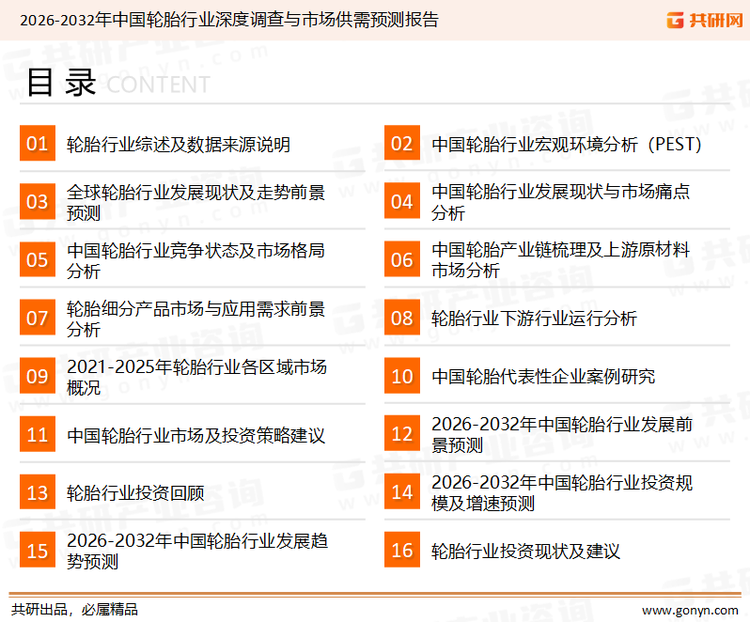Viewport: 750px width, 622px height.
Task: Select entry 2026-2032年中国轮胎行业发展趋势预测
Action: point(197,551)
